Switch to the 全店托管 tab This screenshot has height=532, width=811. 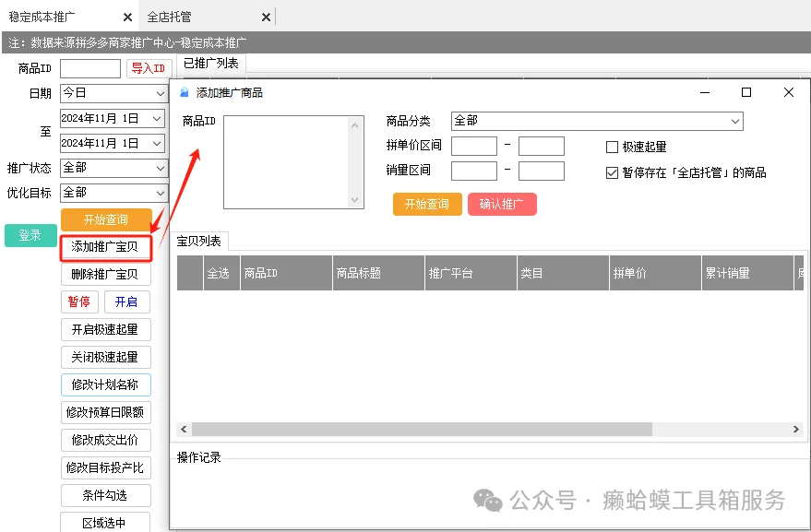[170, 18]
